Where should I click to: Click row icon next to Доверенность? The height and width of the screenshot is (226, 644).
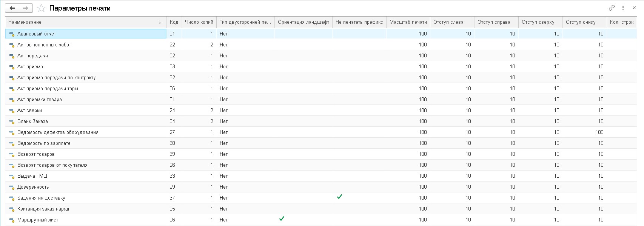coord(12,187)
